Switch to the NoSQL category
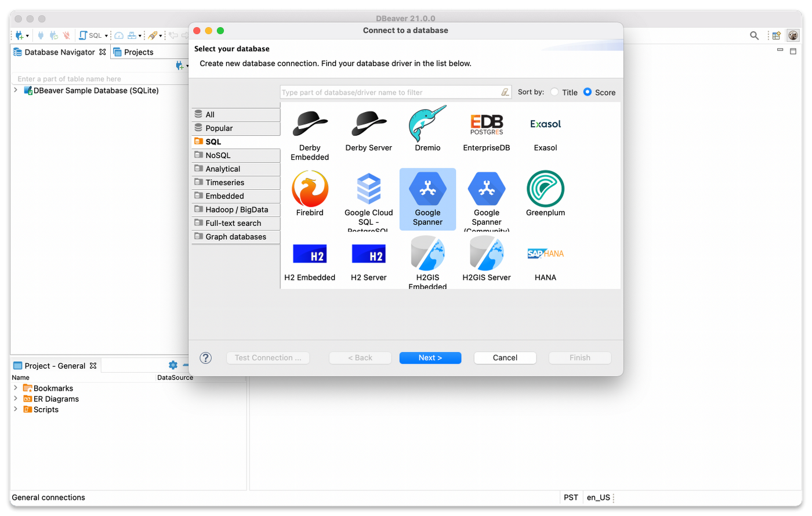Viewport: 812px width, 516px height. 236,155
